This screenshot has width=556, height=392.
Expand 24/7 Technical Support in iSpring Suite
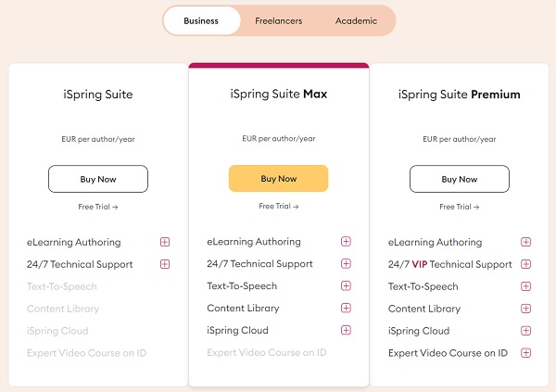click(x=165, y=265)
